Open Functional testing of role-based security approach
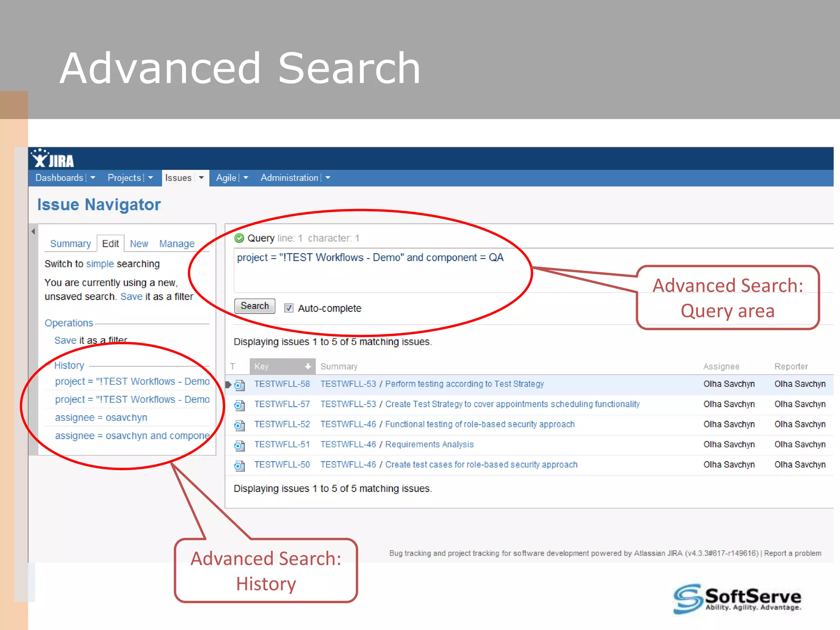Image resolution: width=840 pixels, height=630 pixels. [x=480, y=424]
